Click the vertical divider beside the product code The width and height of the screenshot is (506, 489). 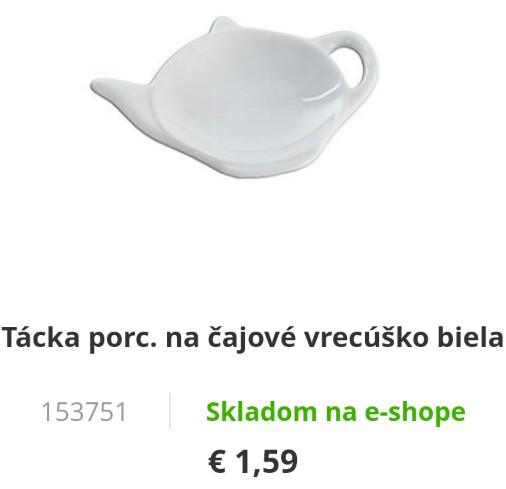[x=170, y=411]
